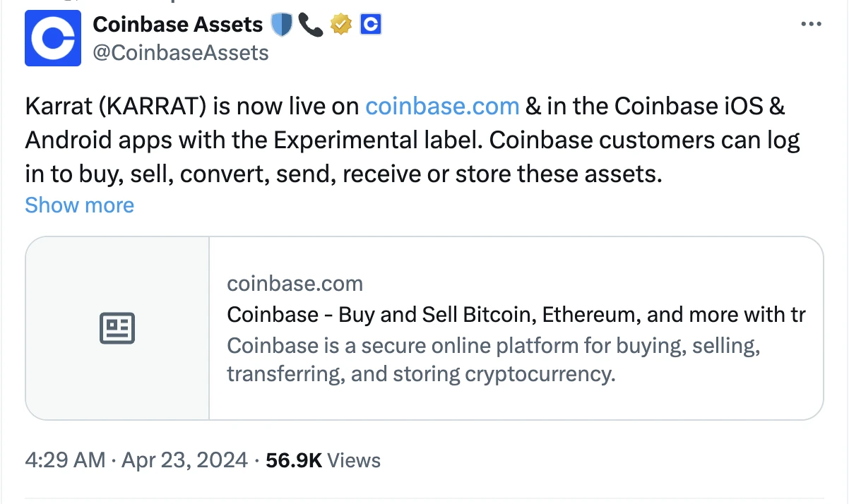Click the word Views in tweet footer

point(355,461)
